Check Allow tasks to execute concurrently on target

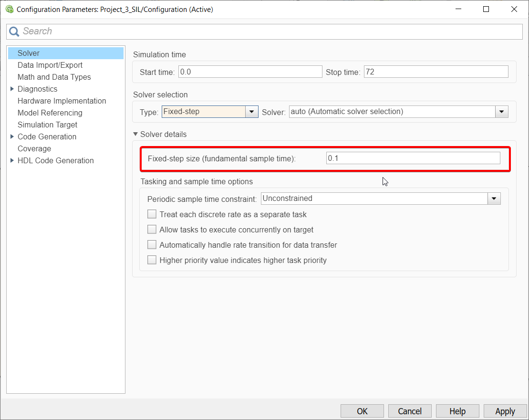click(x=152, y=230)
